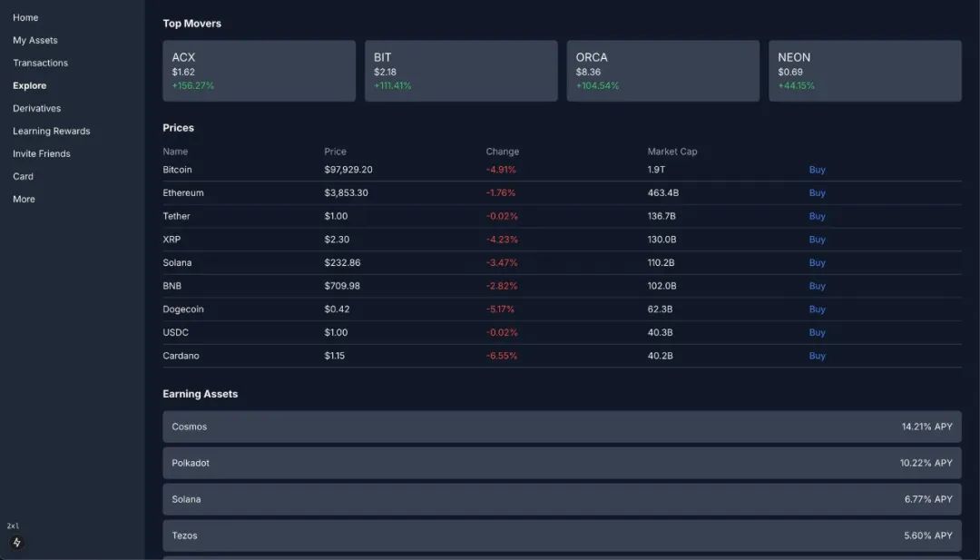The image size is (980, 560).
Task: Open Learning Rewards page
Action: tap(52, 131)
